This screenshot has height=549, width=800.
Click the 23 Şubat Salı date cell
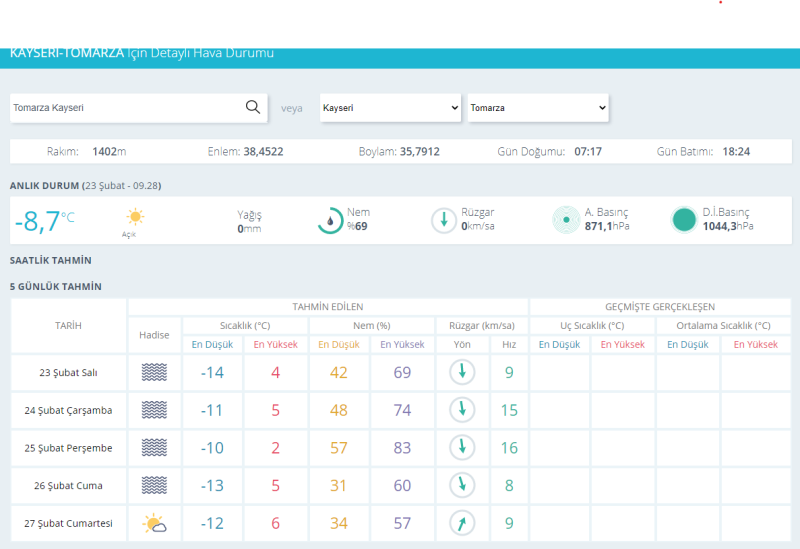click(68, 372)
